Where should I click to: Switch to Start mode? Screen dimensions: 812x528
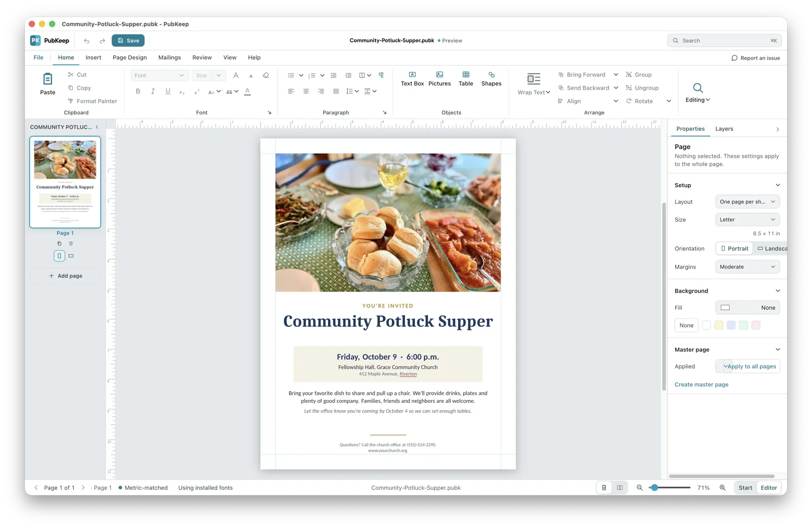click(x=745, y=488)
